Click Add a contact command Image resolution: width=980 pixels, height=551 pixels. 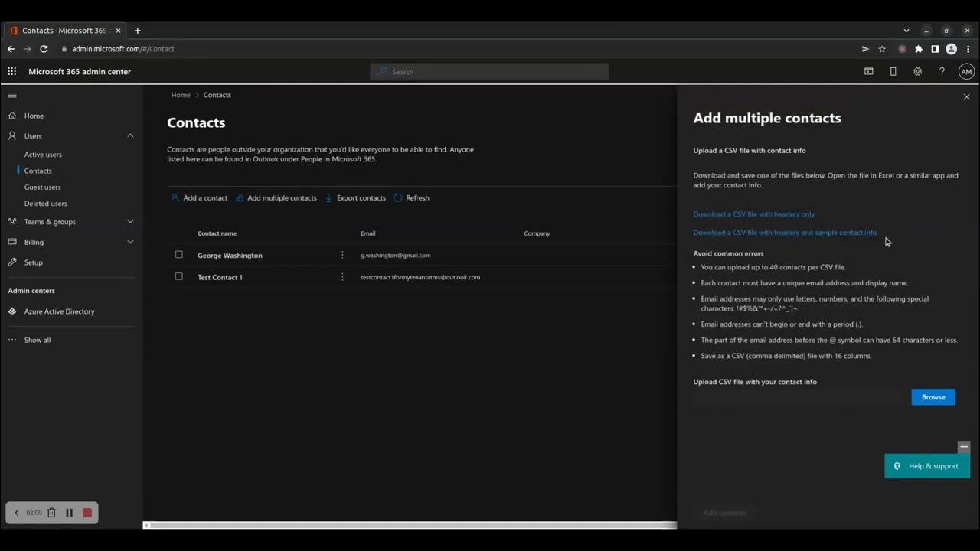coord(199,197)
